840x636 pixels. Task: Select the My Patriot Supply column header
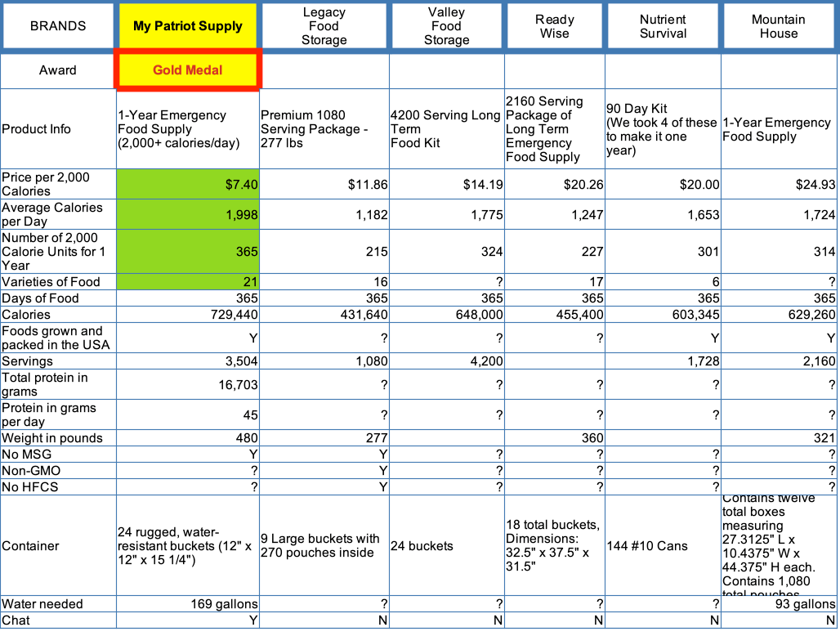(187, 25)
